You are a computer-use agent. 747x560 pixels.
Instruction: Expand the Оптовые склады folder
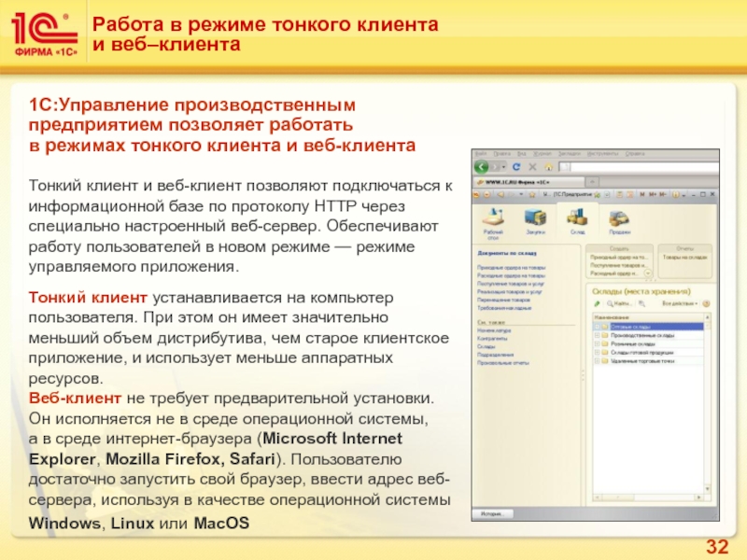coord(597,327)
